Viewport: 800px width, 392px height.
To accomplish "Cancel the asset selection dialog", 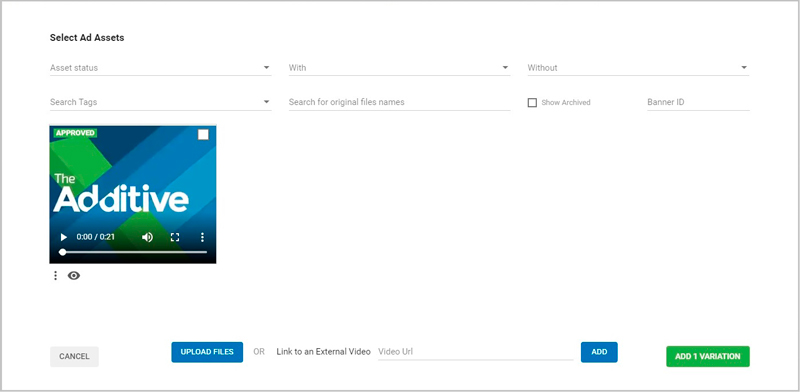I will (x=74, y=356).
